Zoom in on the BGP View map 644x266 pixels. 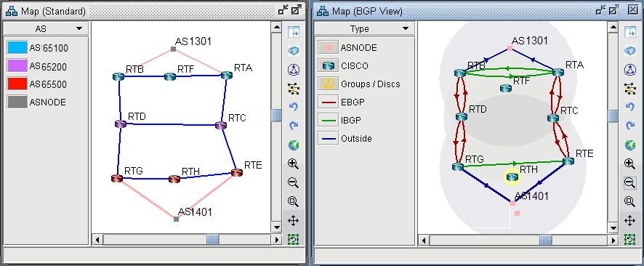629,164
